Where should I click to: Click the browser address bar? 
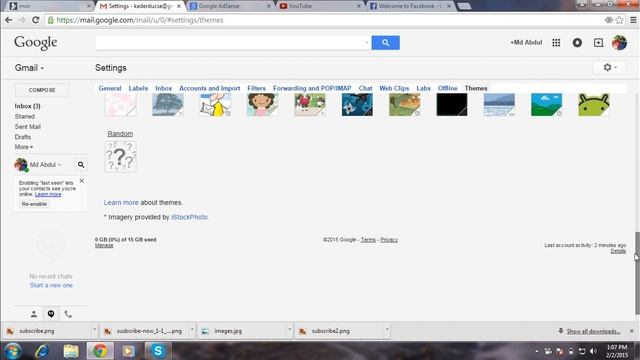(327, 20)
